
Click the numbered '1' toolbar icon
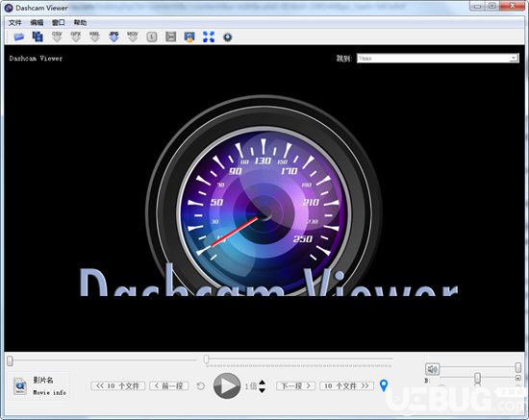pos(152,37)
